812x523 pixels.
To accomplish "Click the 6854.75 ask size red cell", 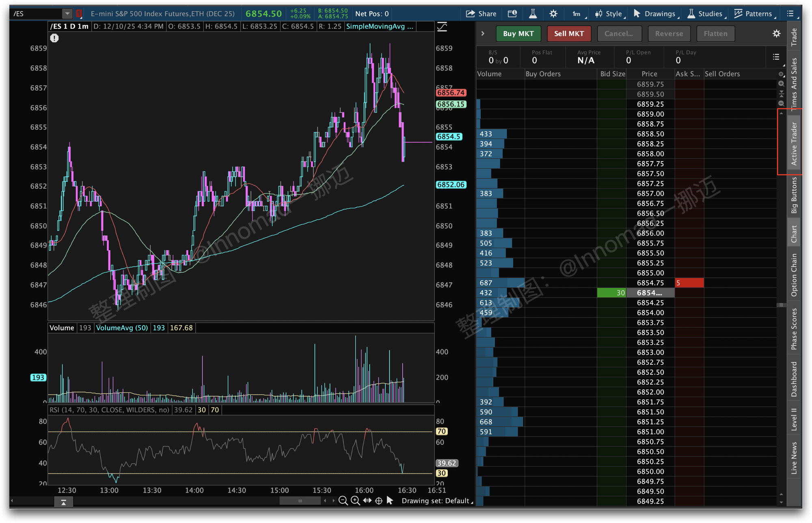I will pyautogui.click(x=689, y=283).
